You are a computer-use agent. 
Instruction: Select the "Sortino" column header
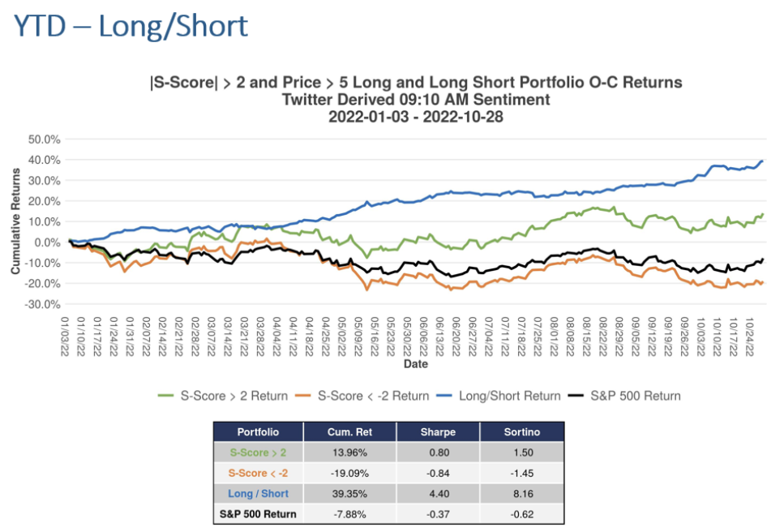tap(521, 432)
